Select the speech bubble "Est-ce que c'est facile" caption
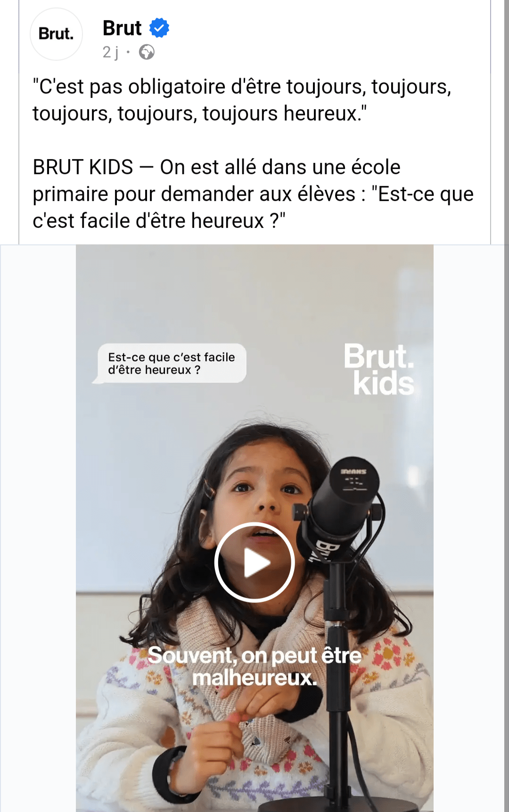Image resolution: width=509 pixels, height=812 pixels. click(171, 363)
